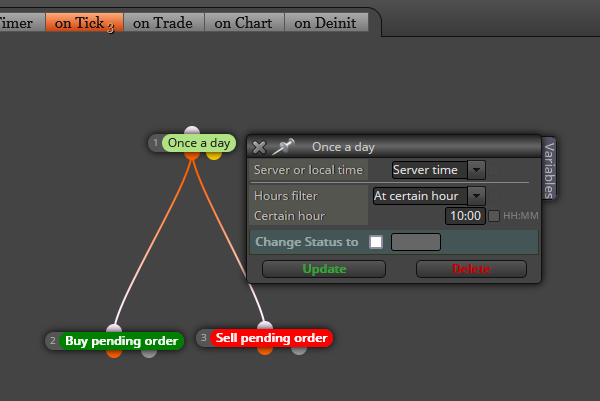Open the Variables side tab
This screenshot has height=401, width=600.
click(549, 170)
